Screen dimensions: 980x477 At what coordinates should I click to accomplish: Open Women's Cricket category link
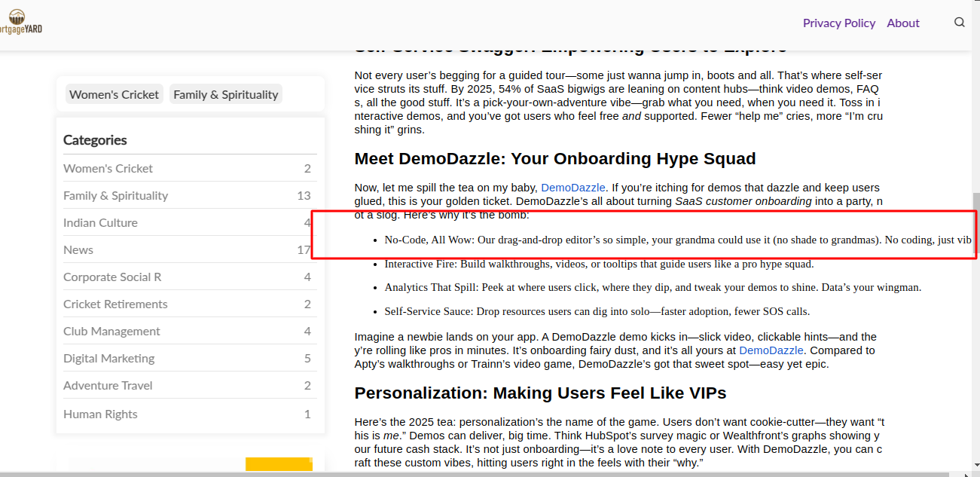click(108, 168)
